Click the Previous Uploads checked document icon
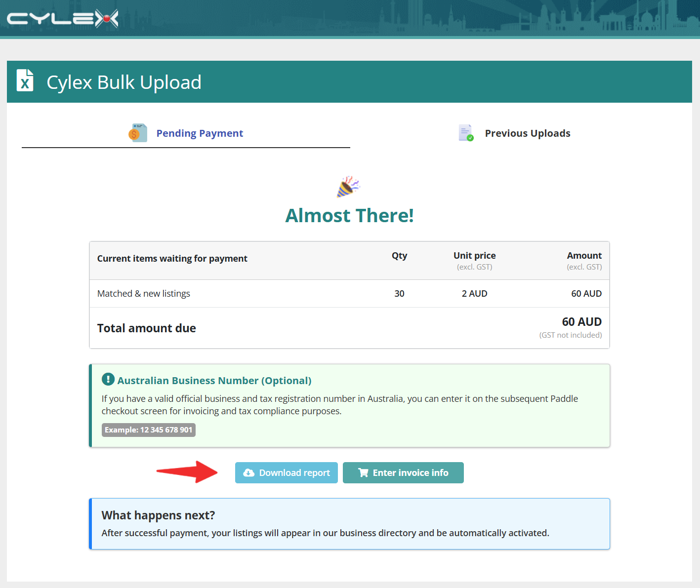Screen dimensions: 700x588 click(x=466, y=133)
